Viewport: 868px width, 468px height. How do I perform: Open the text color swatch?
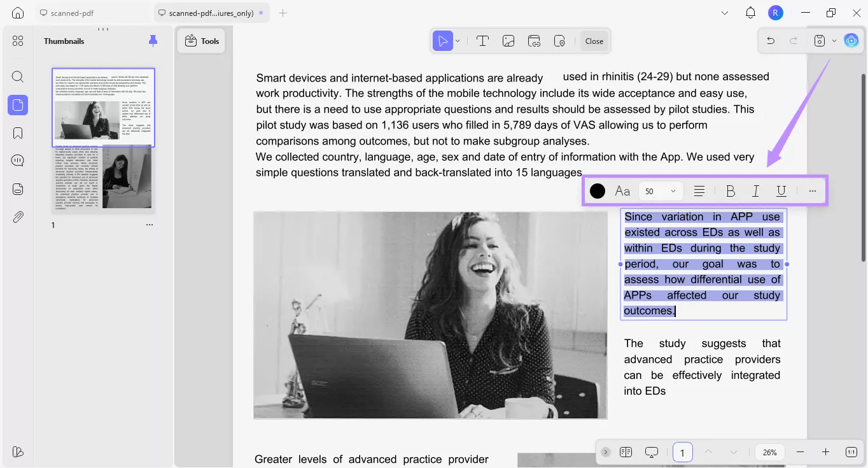597,190
